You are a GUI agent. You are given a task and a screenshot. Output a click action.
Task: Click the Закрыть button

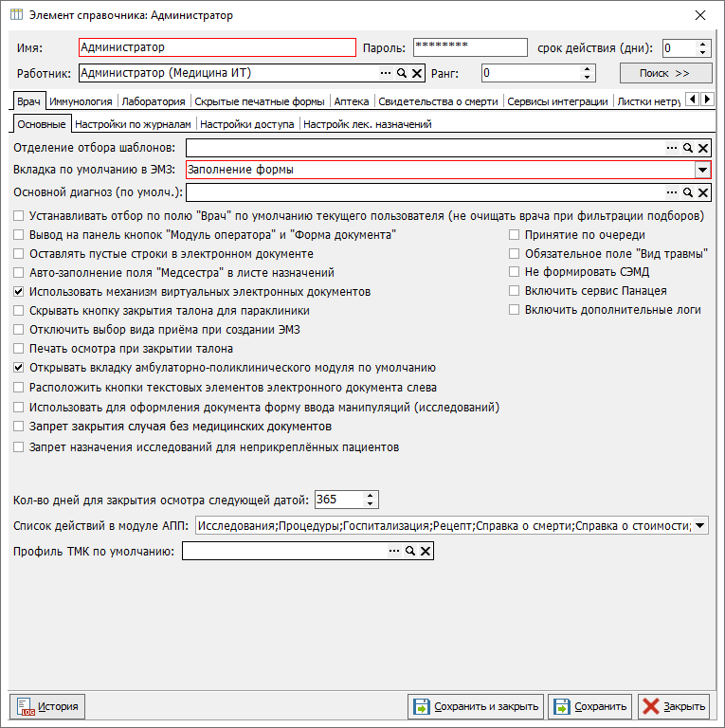point(674,706)
